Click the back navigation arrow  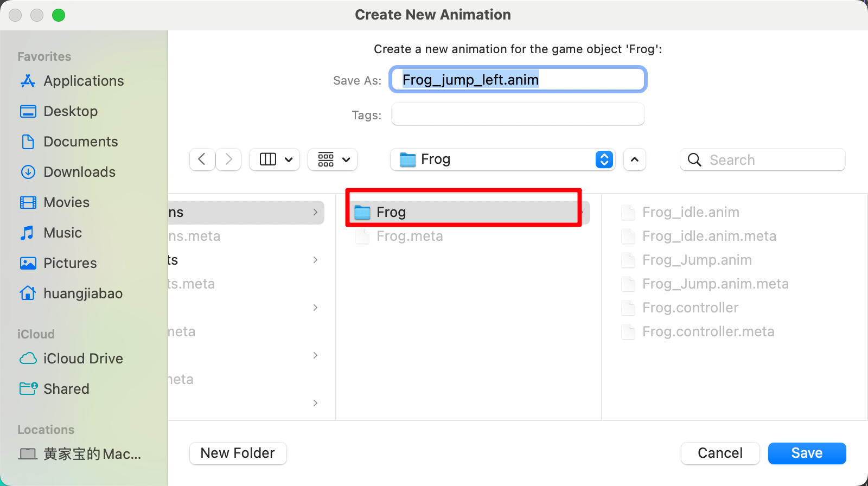(x=202, y=159)
